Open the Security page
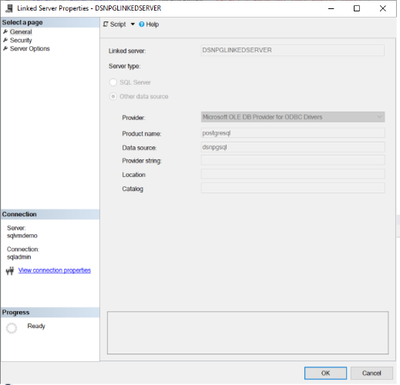Viewport: 400px width, 385px height. tap(21, 40)
